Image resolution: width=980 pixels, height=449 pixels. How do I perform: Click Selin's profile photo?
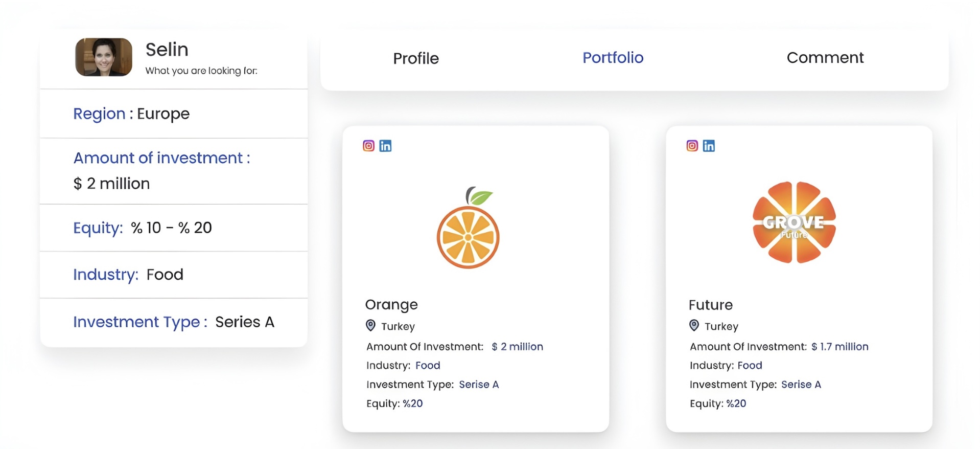104,57
